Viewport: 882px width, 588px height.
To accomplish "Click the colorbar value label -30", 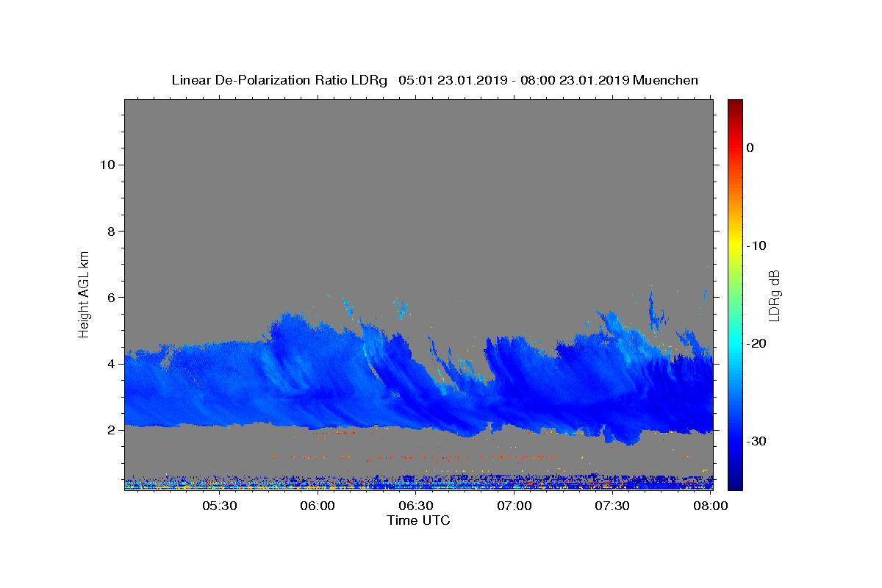I will click(x=757, y=441).
